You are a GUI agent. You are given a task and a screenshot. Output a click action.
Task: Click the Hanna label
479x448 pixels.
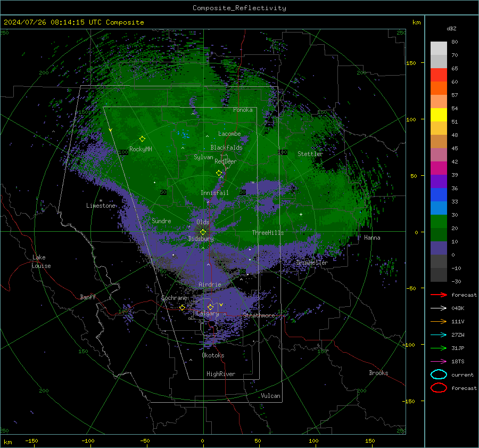[372, 238]
